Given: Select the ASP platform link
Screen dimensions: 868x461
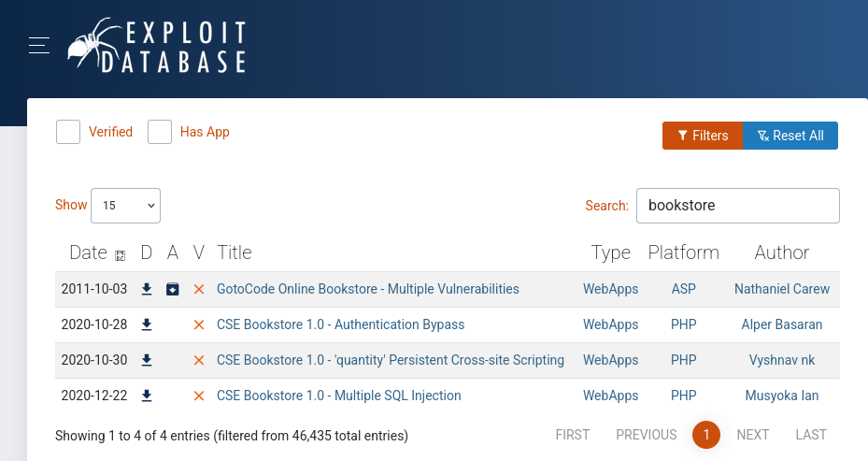Looking at the screenshot, I should (x=684, y=289).
